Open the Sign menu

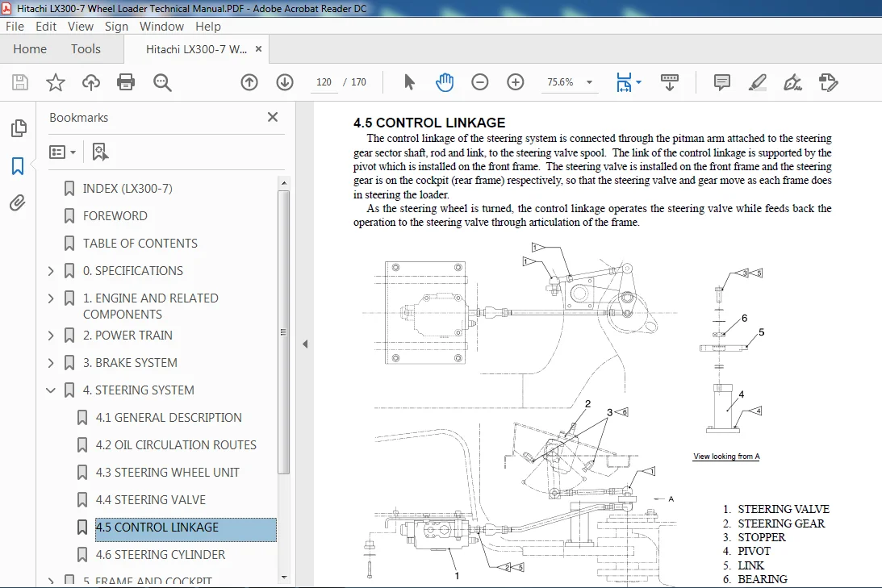coord(116,27)
